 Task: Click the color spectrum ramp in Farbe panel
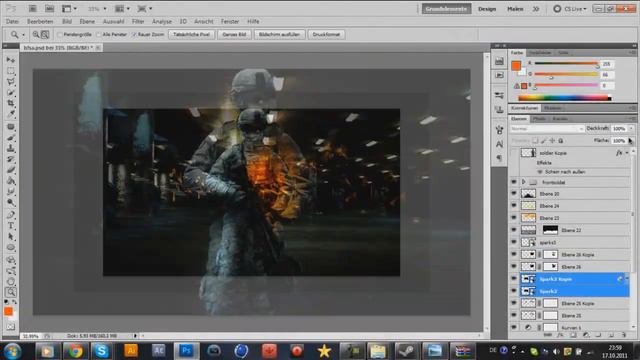(x=564, y=98)
